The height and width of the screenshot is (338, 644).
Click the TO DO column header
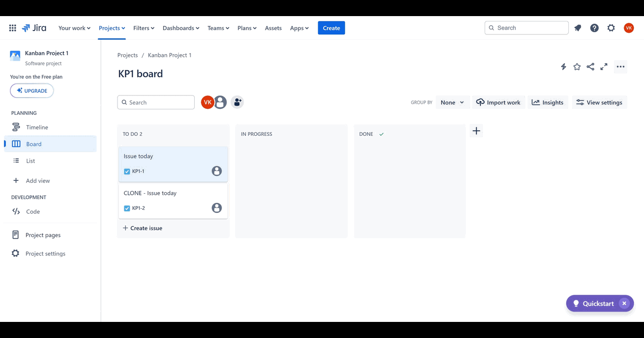coord(133,134)
